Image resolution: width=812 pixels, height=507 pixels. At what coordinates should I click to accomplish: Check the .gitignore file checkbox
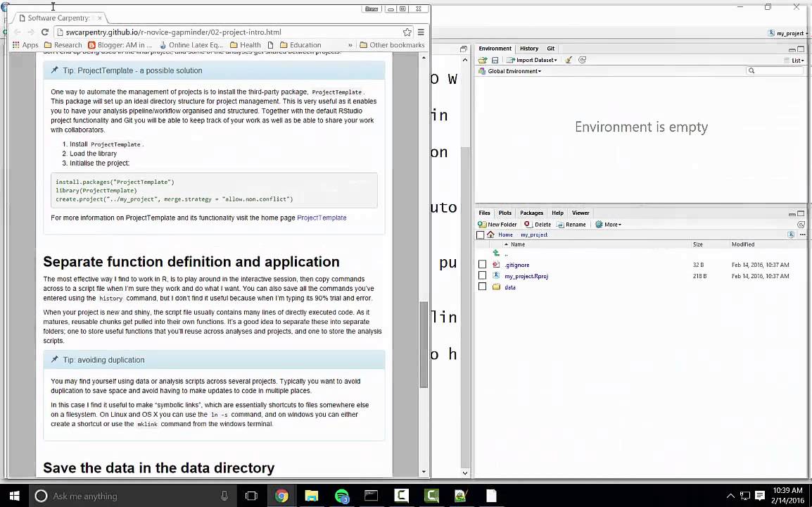(x=482, y=265)
